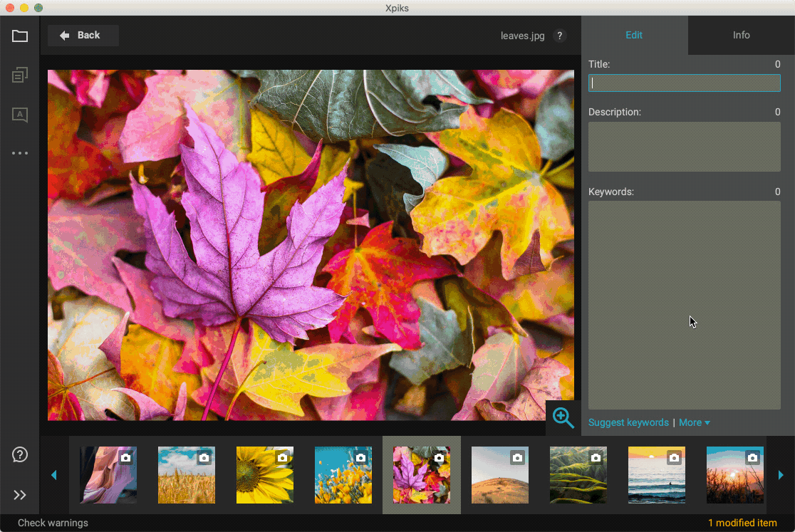Screen dimensions: 795x532
Task: Click the three-dots more options icon
Action: pyautogui.click(x=20, y=153)
